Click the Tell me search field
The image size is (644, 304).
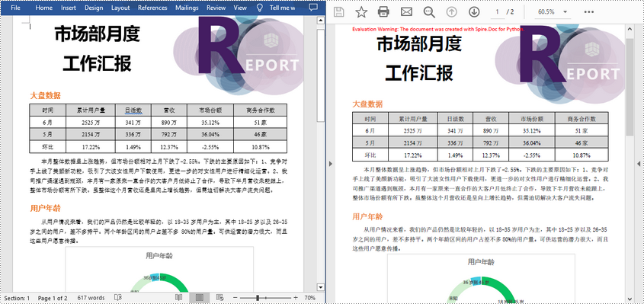pyautogui.click(x=282, y=8)
